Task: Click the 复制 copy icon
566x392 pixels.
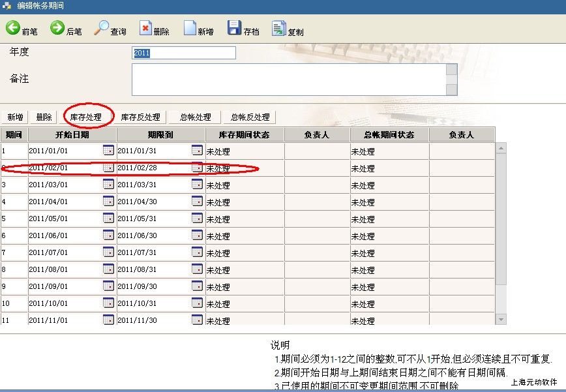Action: pyautogui.click(x=279, y=28)
